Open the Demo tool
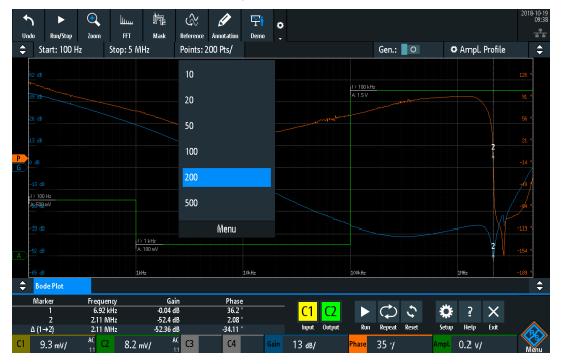561x364 pixels. 257,25
